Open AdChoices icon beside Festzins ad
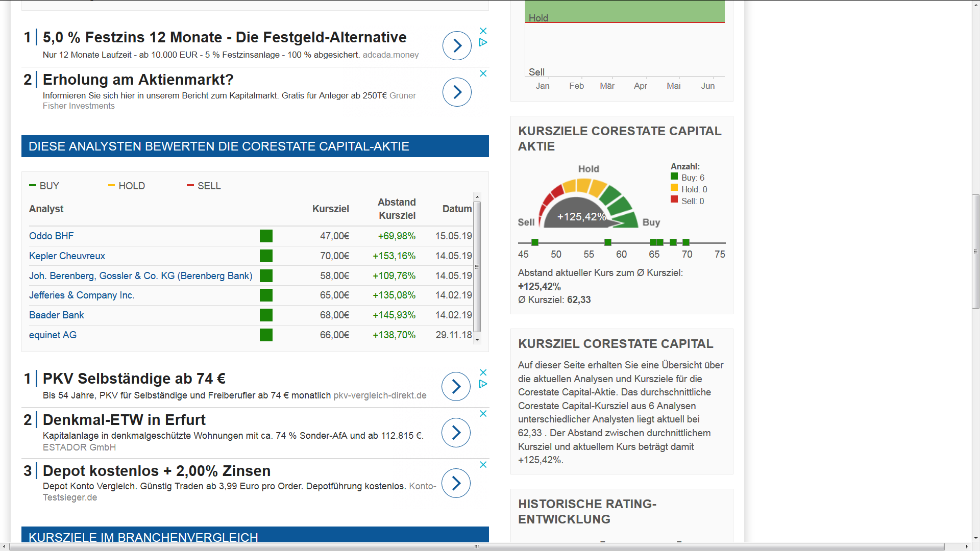Viewport: 980px width, 551px height. pyautogui.click(x=483, y=43)
